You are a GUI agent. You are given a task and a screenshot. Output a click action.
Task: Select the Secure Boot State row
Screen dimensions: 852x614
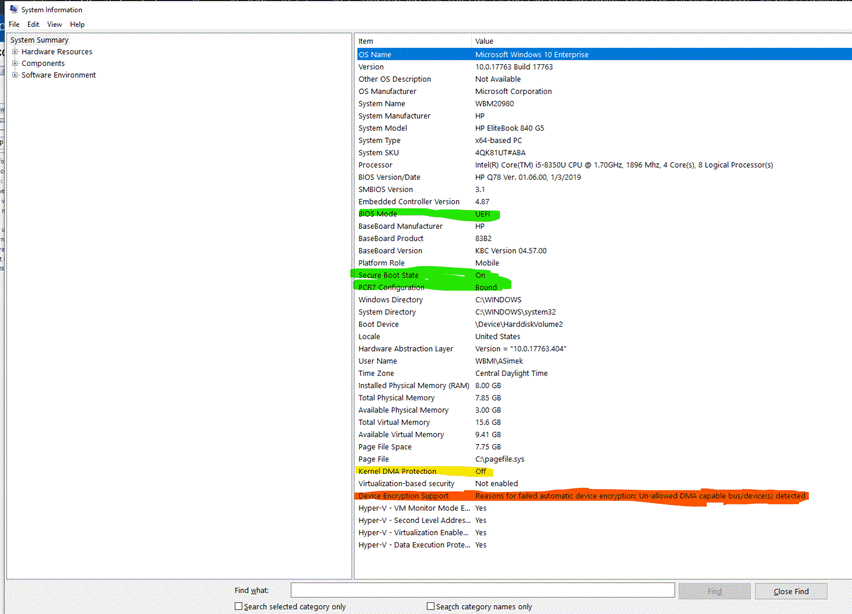[x=400, y=275]
